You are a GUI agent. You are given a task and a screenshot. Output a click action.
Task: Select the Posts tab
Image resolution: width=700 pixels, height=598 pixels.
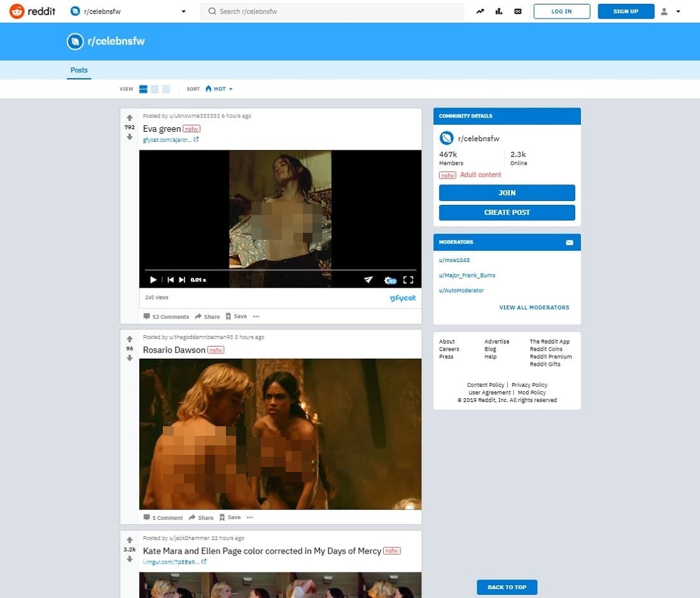(79, 70)
